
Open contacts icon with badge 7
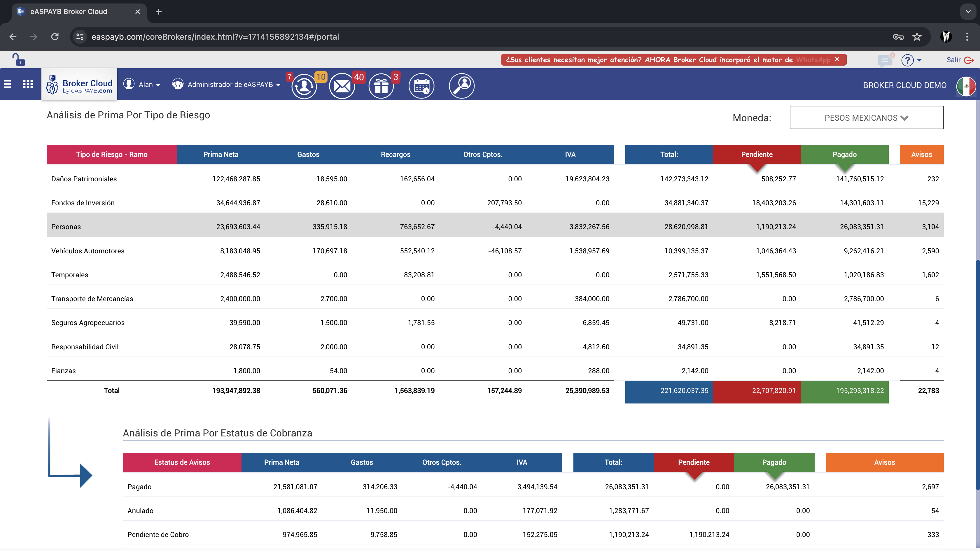pos(304,86)
